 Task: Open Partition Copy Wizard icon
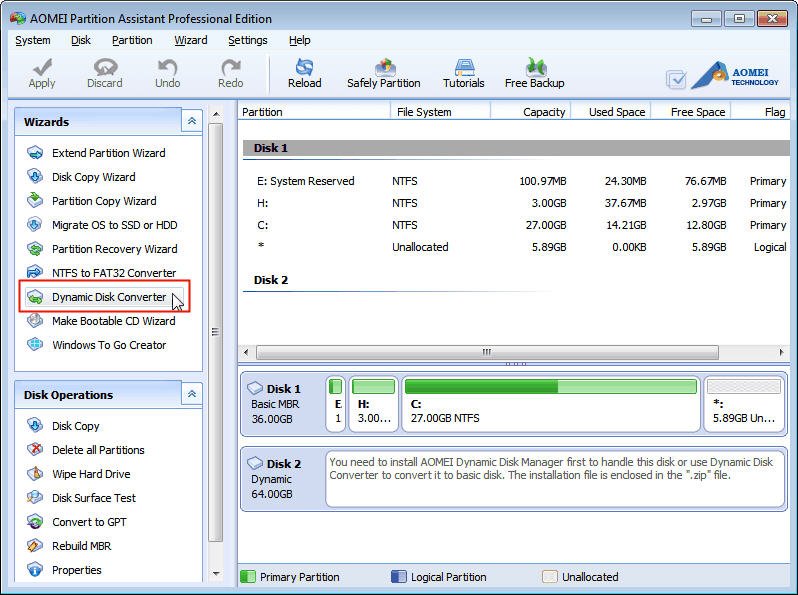click(35, 201)
